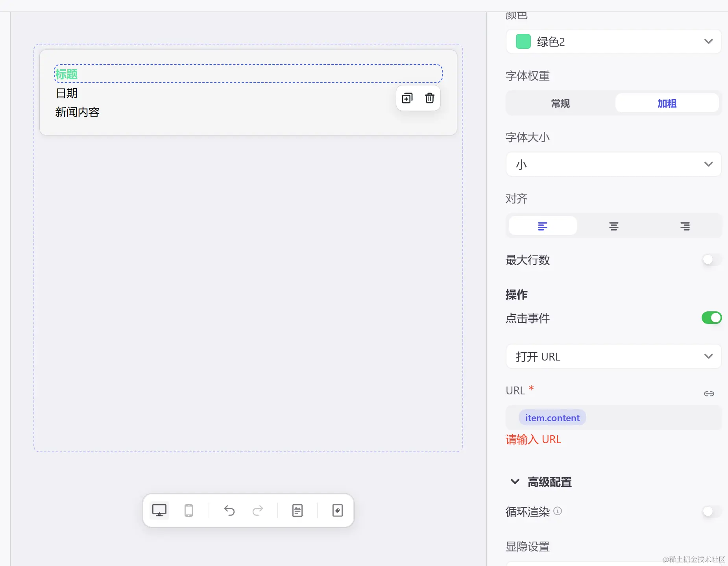Screen dimensions: 728x566
Task: Click the undo icon in bottom toolbar
Action: [229, 511]
